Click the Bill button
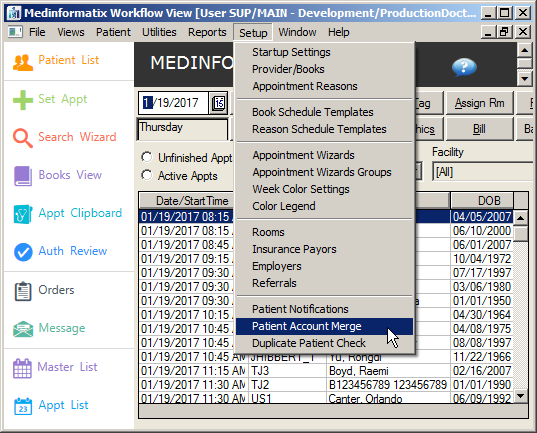 click(x=479, y=129)
